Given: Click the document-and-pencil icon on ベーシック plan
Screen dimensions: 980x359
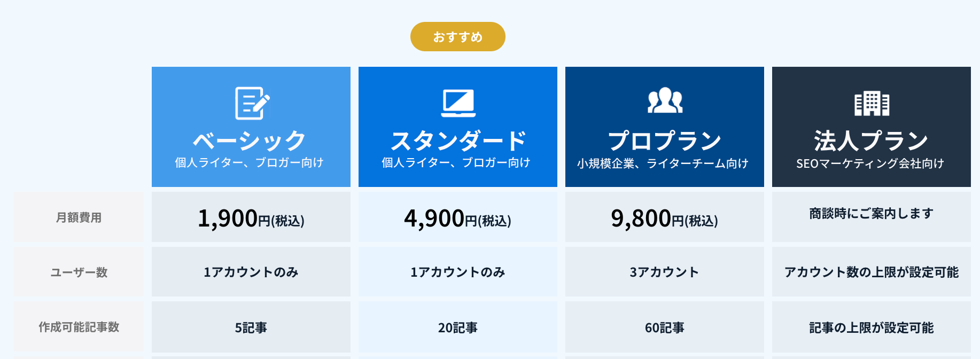Looking at the screenshot, I should pos(251,103).
